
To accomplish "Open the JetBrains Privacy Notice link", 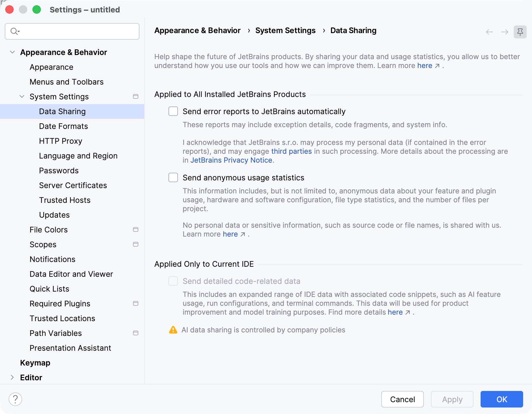I will click(x=231, y=160).
